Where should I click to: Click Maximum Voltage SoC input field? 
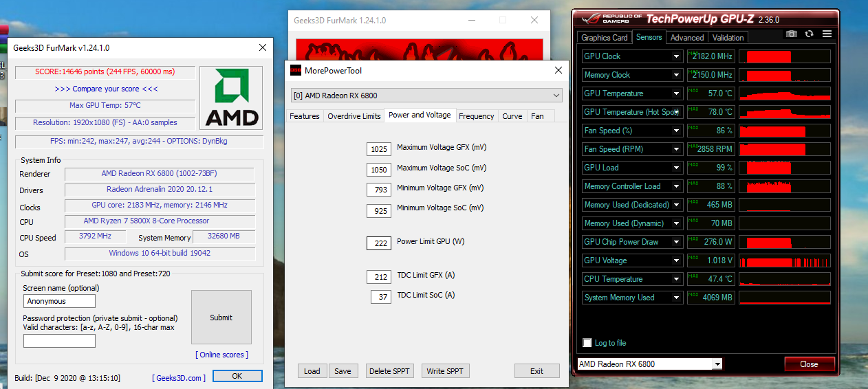[379, 169]
